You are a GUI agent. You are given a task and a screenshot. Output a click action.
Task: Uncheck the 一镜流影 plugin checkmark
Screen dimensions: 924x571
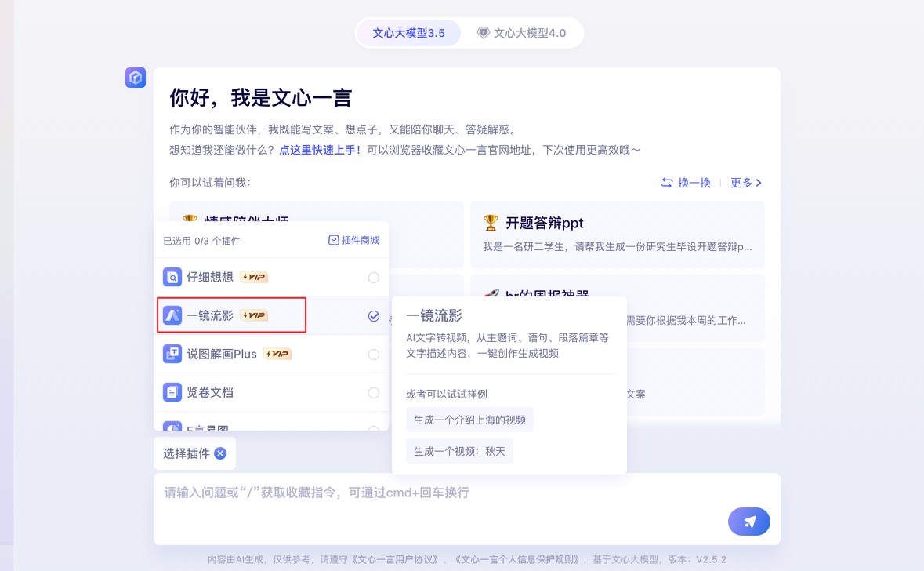(374, 316)
